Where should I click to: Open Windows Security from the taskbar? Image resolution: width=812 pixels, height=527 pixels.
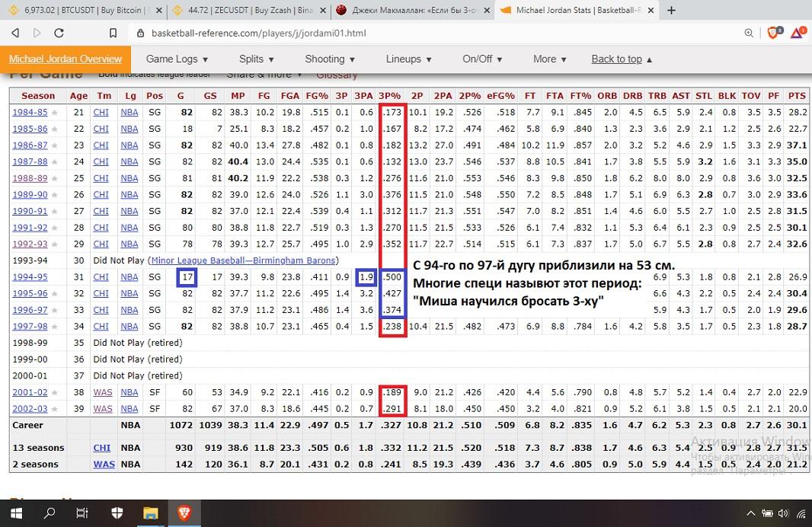click(117, 513)
